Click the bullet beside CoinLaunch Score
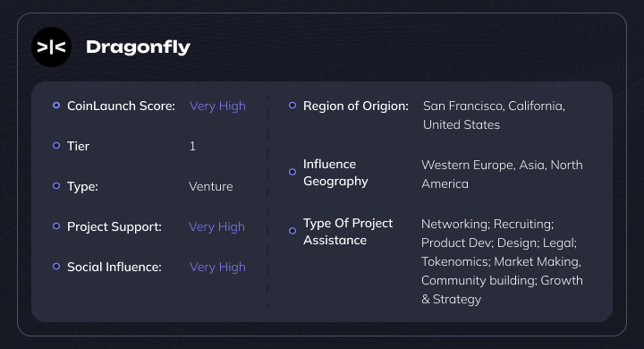The width and height of the screenshot is (644, 349). tap(56, 106)
